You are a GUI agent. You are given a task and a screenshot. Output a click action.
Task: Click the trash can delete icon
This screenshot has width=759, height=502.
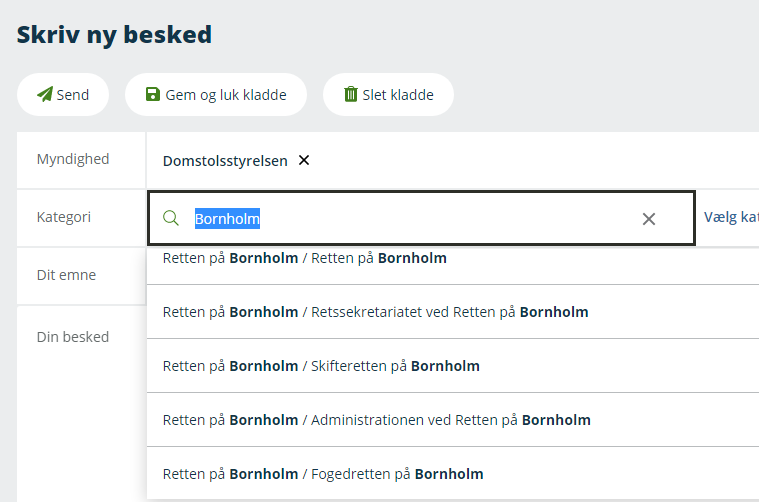click(x=351, y=95)
